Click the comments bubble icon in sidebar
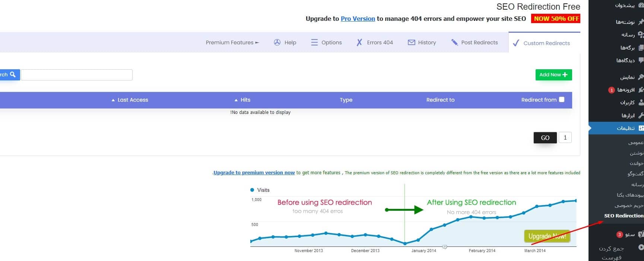644x261 pixels. 641,60
